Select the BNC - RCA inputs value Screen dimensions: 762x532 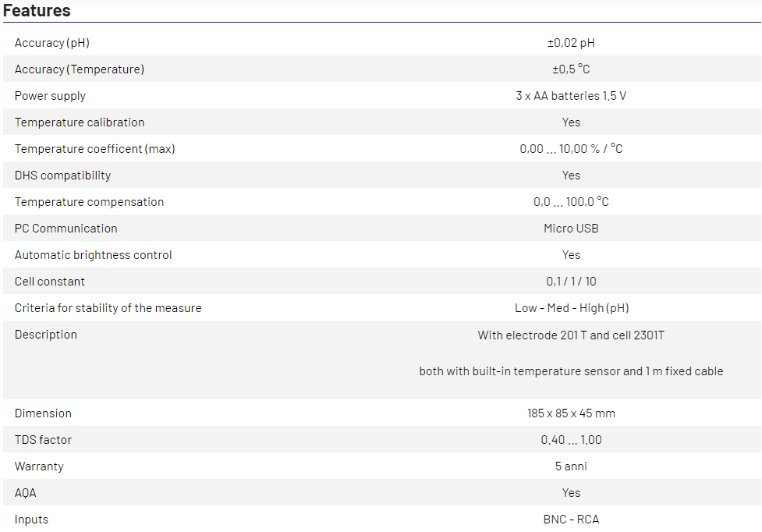tap(571, 520)
